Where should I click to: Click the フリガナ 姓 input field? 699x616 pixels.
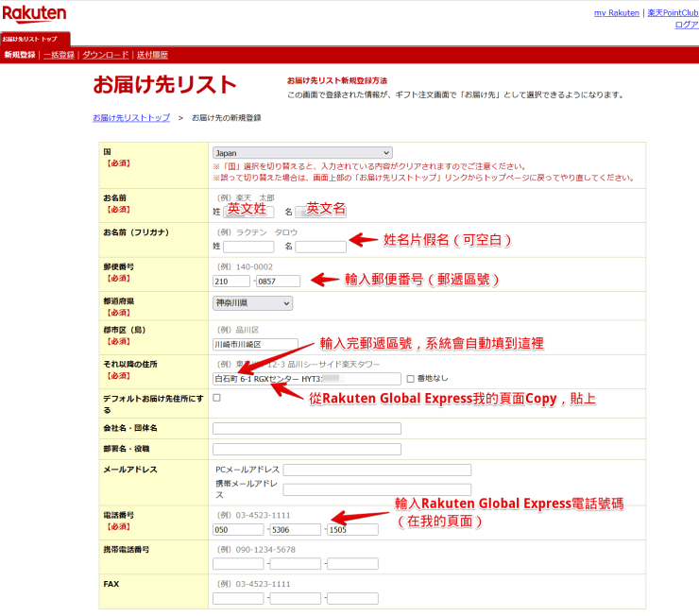click(248, 247)
